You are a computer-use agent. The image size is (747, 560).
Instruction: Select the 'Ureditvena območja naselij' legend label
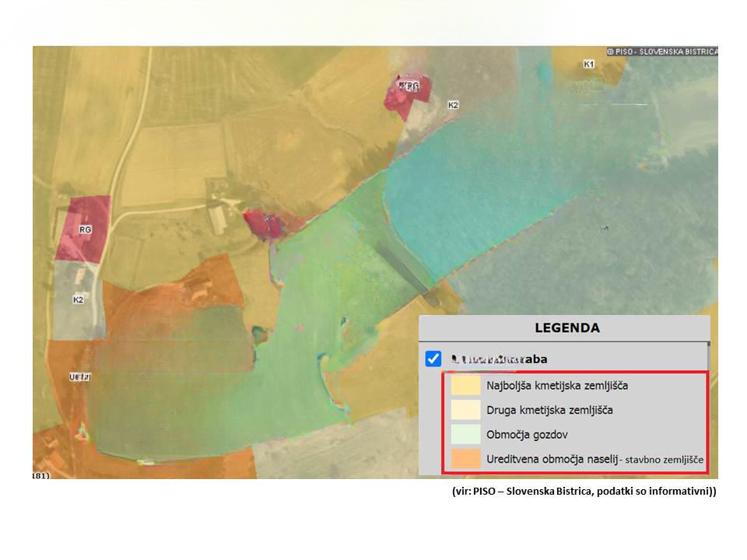click(x=552, y=459)
